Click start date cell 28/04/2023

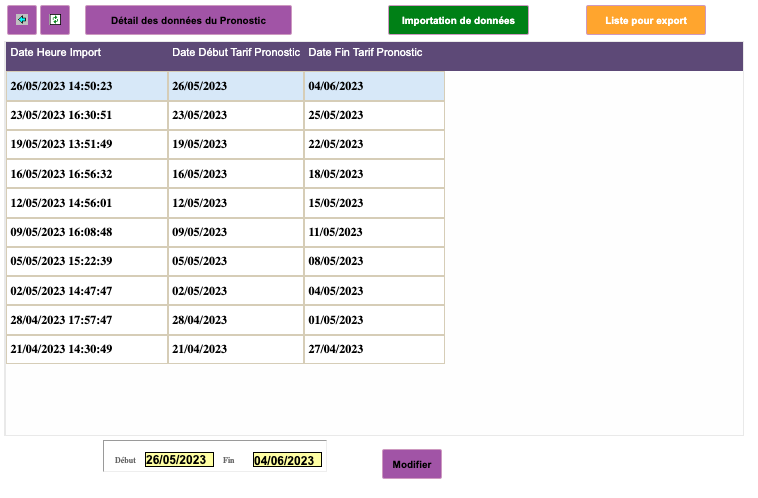236,320
